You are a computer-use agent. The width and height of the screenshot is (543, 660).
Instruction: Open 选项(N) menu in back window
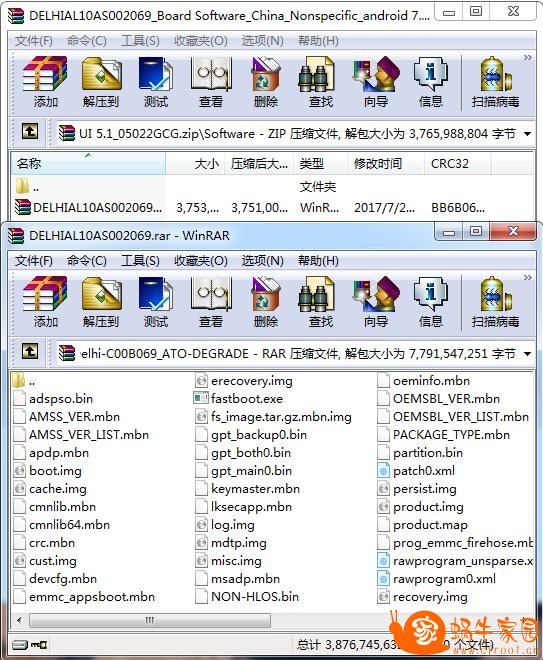pyautogui.click(x=262, y=41)
